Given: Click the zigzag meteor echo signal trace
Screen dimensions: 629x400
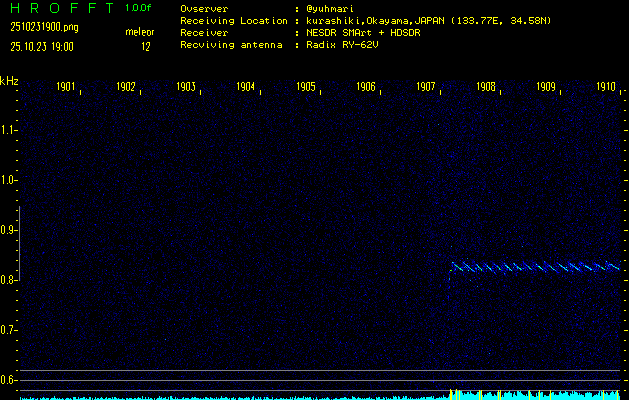Looking at the screenshot, I should [x=536, y=267].
